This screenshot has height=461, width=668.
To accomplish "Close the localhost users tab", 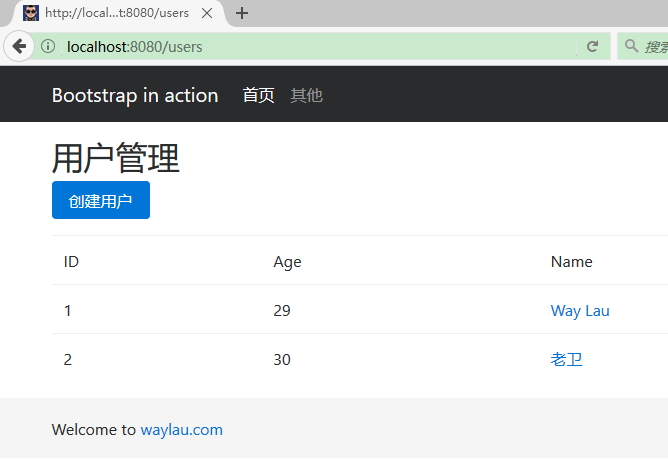I will (207, 13).
